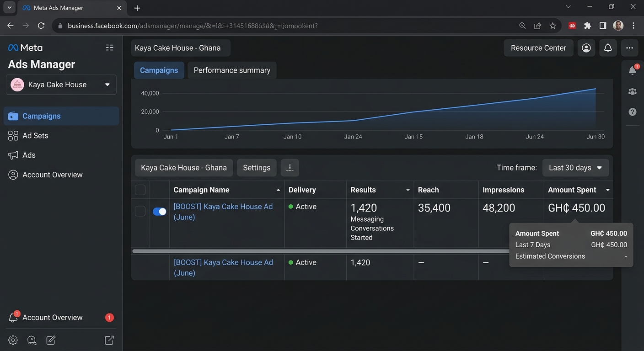
Task: Click the profile account icon in header
Action: pyautogui.click(x=586, y=48)
